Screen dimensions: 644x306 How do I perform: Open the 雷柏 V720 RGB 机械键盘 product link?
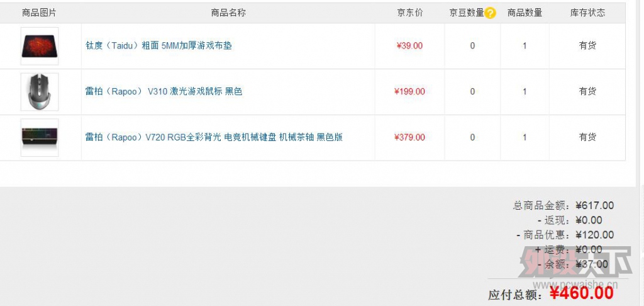point(214,137)
